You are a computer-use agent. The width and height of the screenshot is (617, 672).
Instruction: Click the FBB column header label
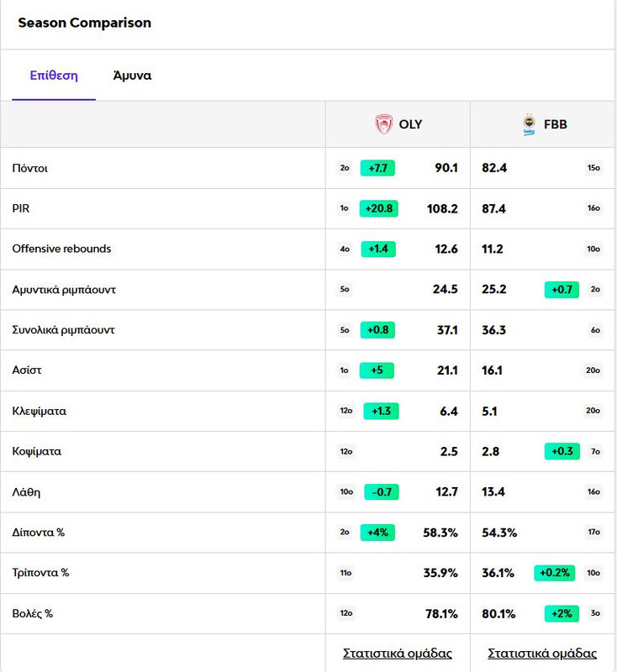pos(556,124)
